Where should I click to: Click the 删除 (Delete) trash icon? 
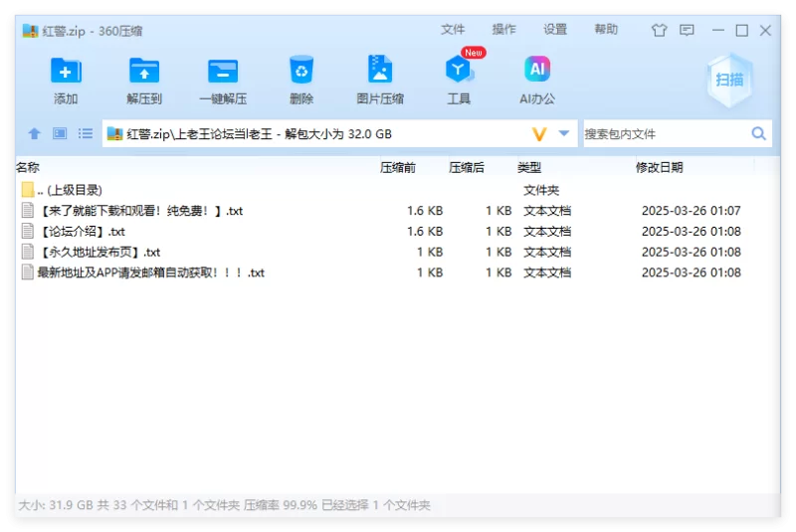tap(301, 70)
